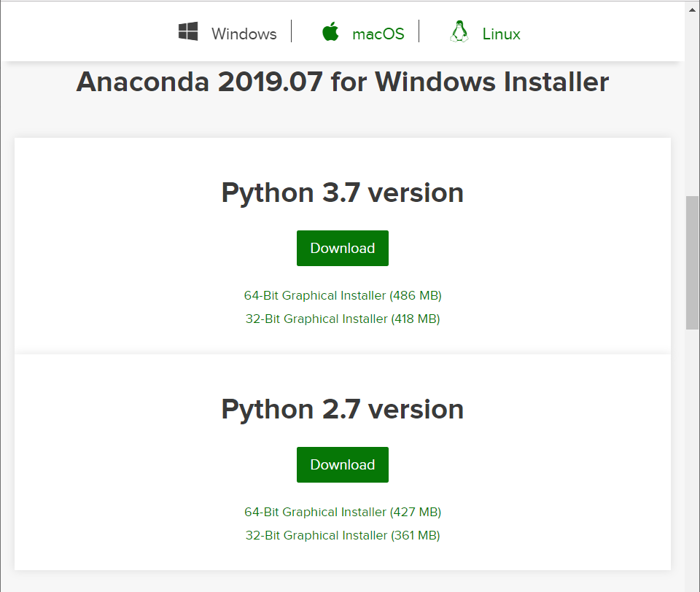Viewport: 700px width, 592px height.
Task: Click the Windows logo icon
Action: click(x=188, y=31)
